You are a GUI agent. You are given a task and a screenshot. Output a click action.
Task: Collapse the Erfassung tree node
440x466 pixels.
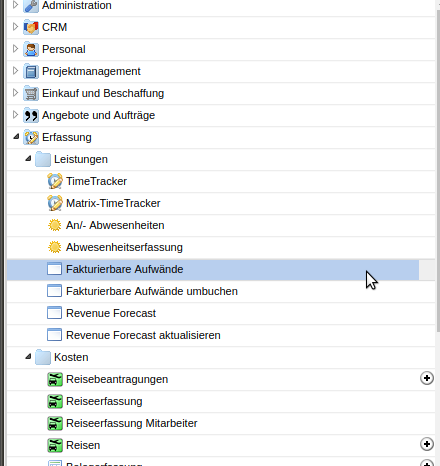pyautogui.click(x=16, y=137)
